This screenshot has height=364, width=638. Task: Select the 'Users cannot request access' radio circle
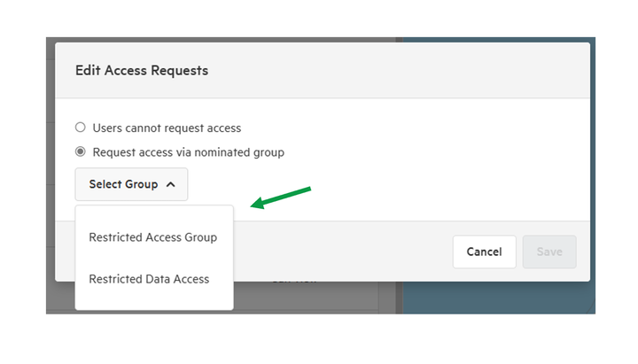pos(81,128)
